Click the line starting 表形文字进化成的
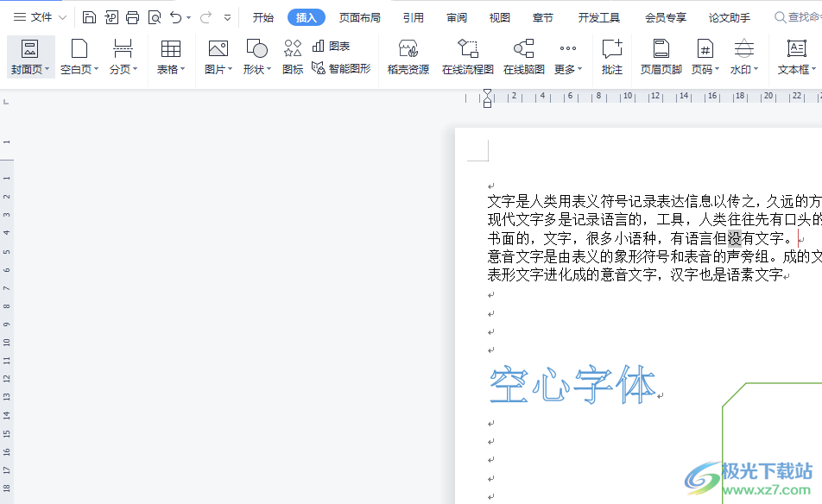 635,274
